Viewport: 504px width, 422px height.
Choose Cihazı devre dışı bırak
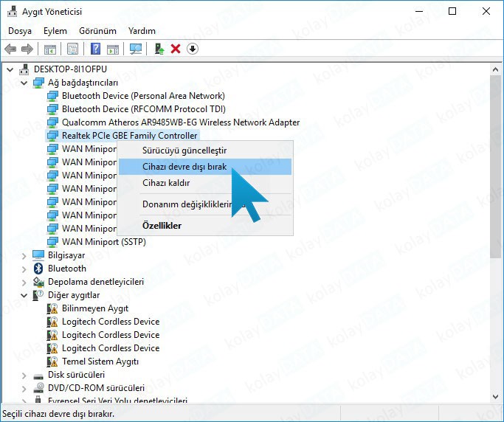205,167
